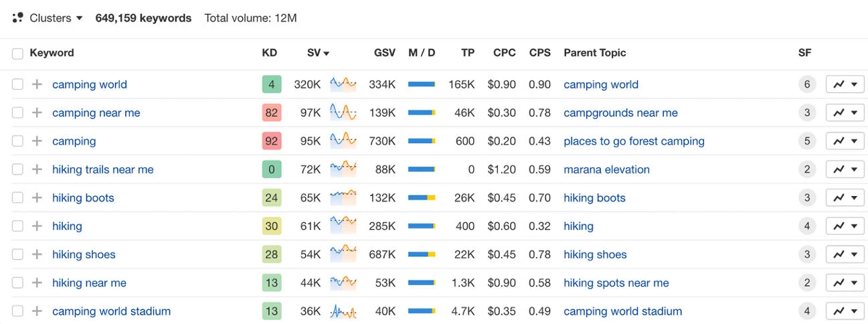Open the camping near me keyword link
868x324 pixels.
pyautogui.click(x=96, y=112)
